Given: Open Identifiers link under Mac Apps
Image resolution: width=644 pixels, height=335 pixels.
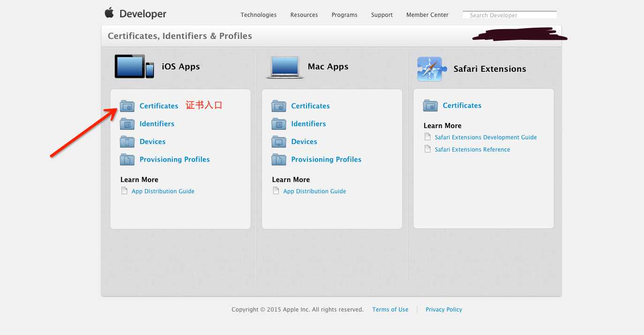Looking at the screenshot, I should [309, 124].
